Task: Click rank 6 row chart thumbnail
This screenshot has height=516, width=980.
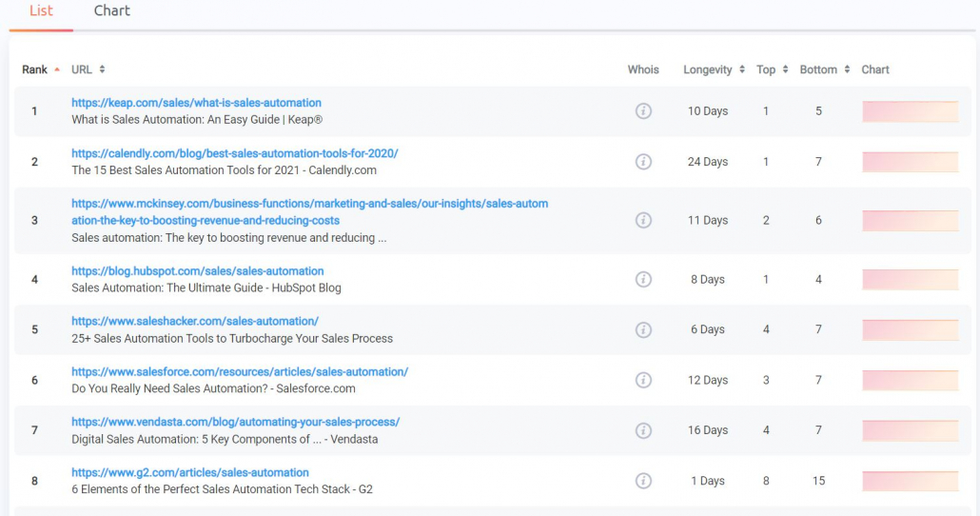Action: point(910,380)
